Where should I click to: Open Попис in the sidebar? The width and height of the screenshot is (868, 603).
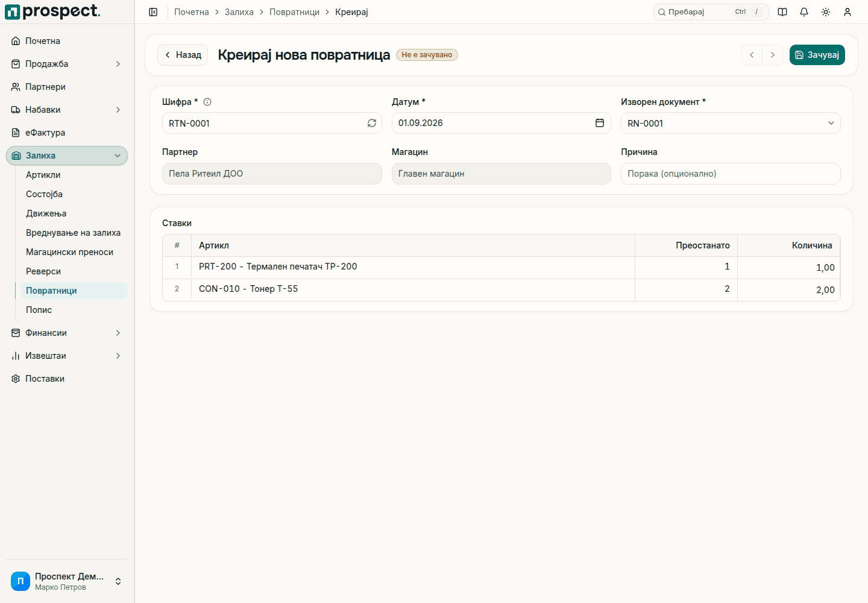point(74,310)
